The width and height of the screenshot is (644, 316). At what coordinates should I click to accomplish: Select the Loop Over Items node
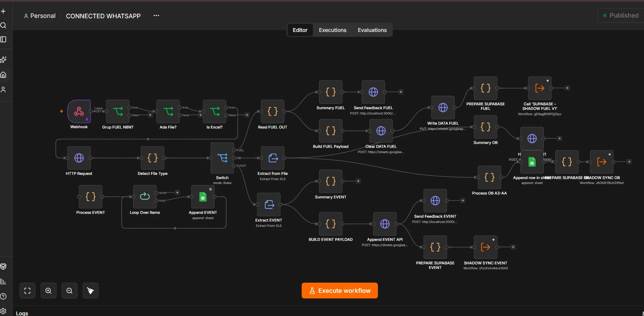pyautogui.click(x=145, y=197)
